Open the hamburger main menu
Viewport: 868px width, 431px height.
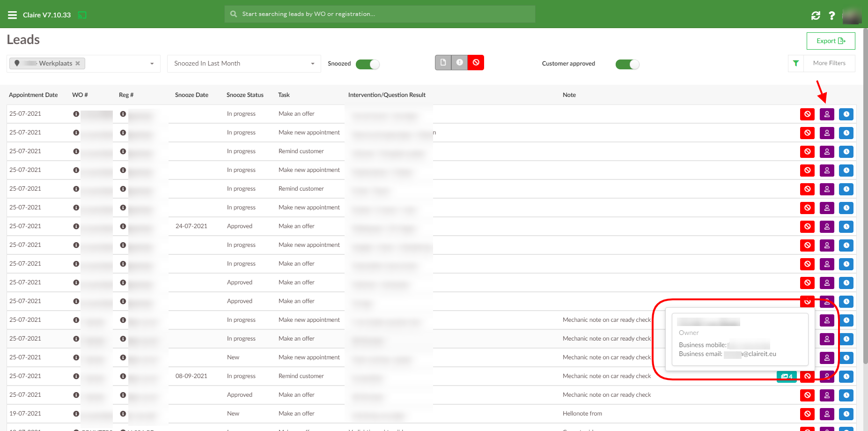tap(12, 15)
